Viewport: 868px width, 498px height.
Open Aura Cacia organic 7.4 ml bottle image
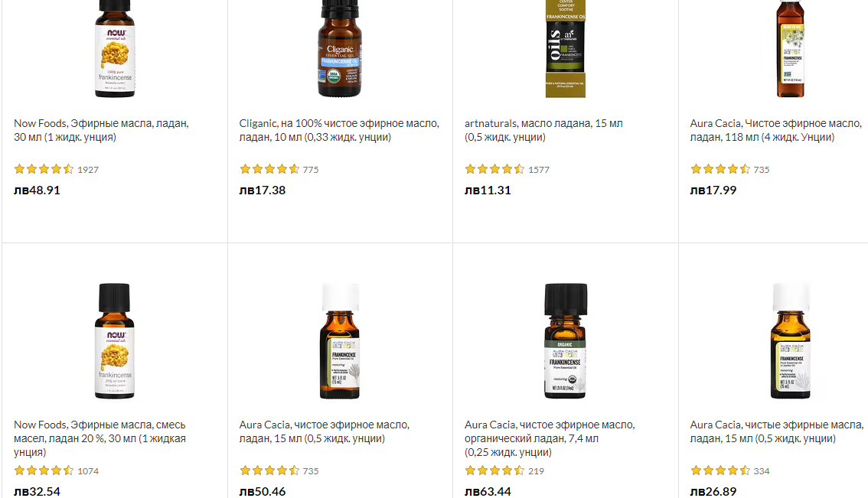tap(565, 341)
